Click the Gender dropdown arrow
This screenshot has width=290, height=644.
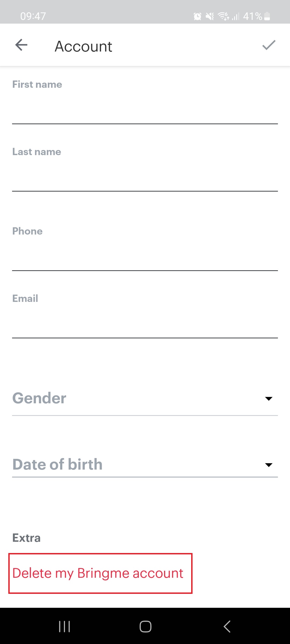click(x=269, y=399)
